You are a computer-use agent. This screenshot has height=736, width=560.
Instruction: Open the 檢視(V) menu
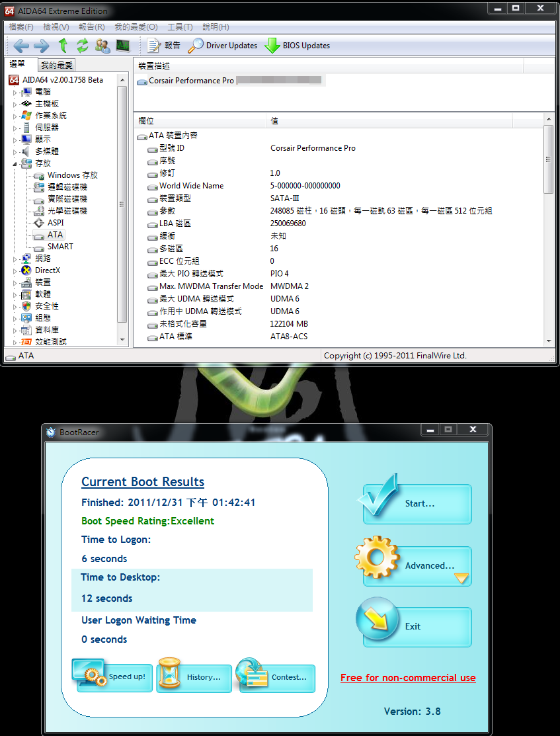pos(56,27)
